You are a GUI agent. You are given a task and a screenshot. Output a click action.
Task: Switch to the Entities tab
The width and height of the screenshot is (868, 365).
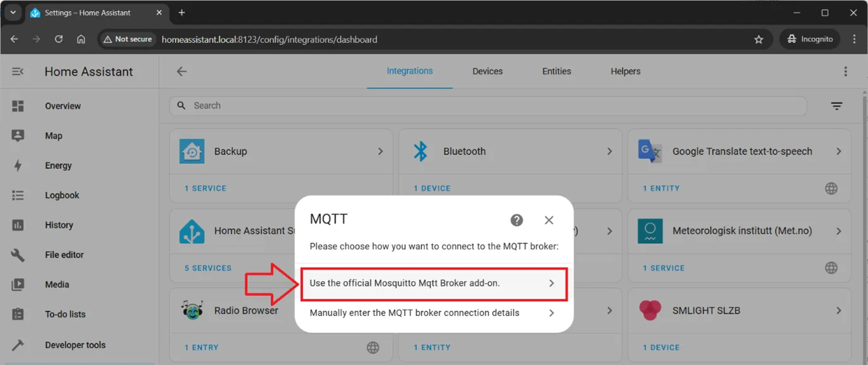[x=556, y=71]
